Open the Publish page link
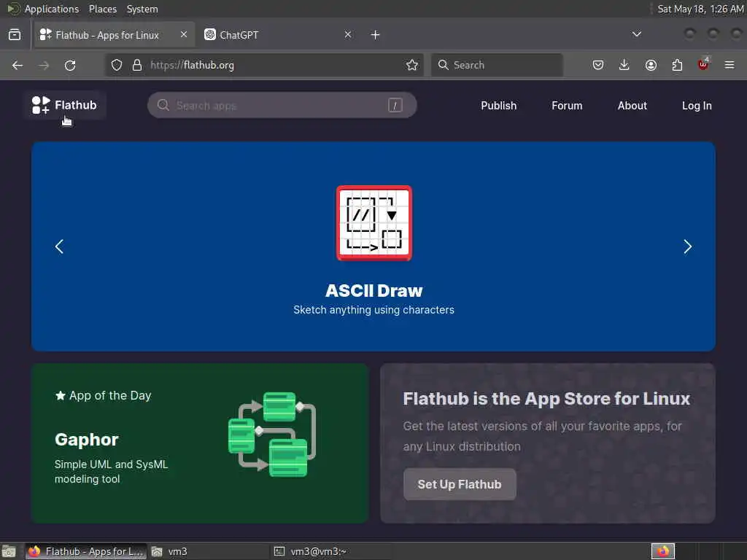 499,106
